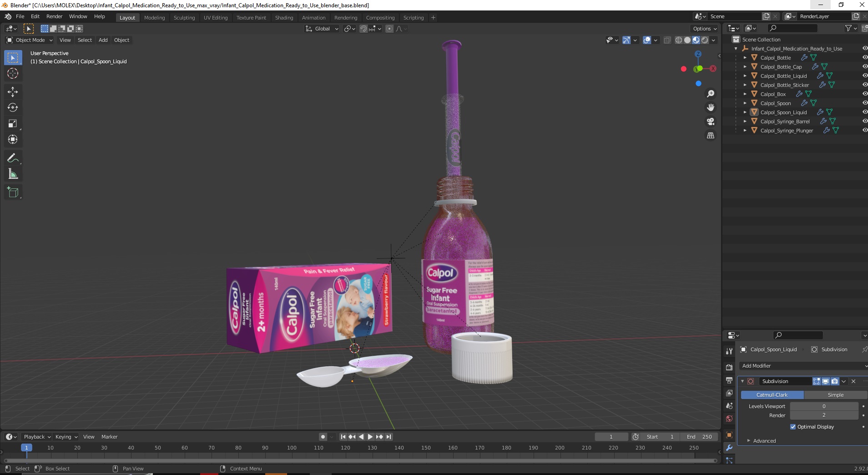The height and width of the screenshot is (475, 868).
Task: Select Calpol_Bottle_Sticker in the outliner
Action: tap(785, 85)
